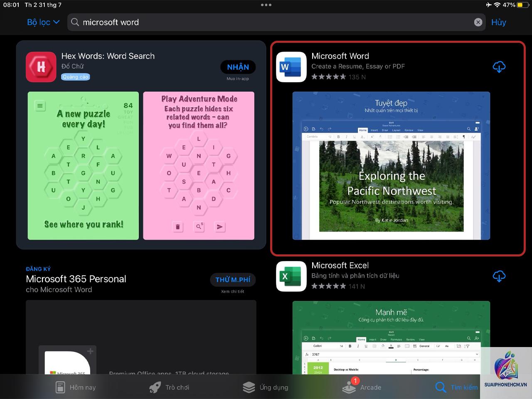Screen dimensions: 532x399
Task: Download Microsoft Excel with the cloud icon
Action: pos(499,276)
